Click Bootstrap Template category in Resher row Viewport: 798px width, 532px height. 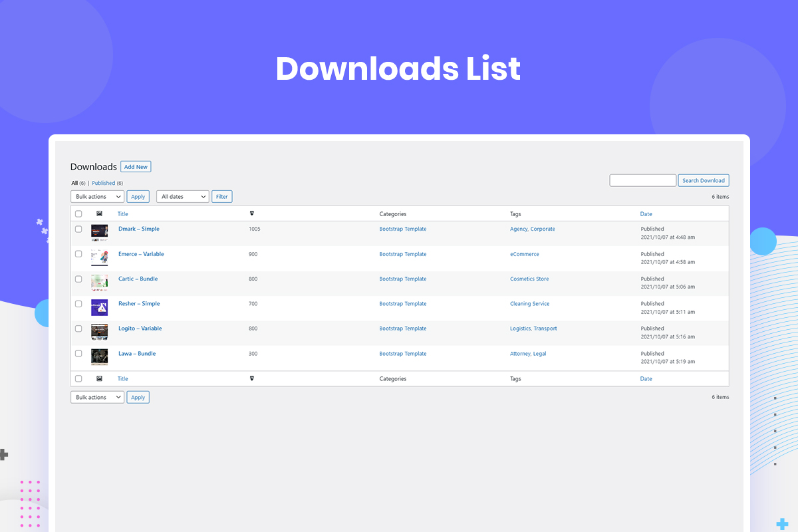(403, 303)
